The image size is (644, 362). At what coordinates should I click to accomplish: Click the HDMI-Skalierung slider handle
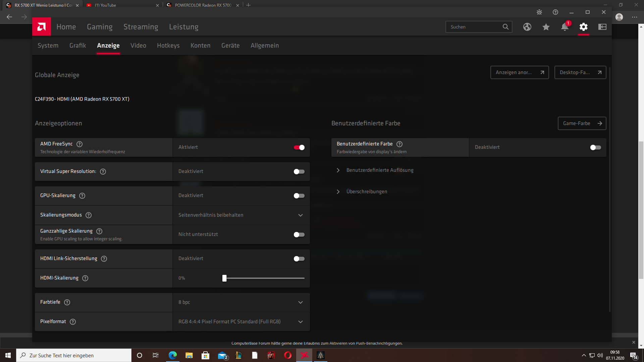224,278
